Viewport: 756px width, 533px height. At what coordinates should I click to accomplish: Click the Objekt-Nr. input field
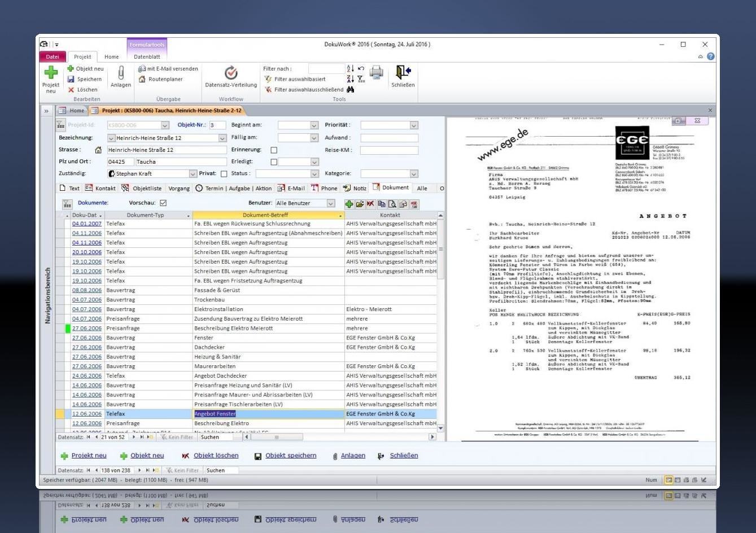pos(217,125)
